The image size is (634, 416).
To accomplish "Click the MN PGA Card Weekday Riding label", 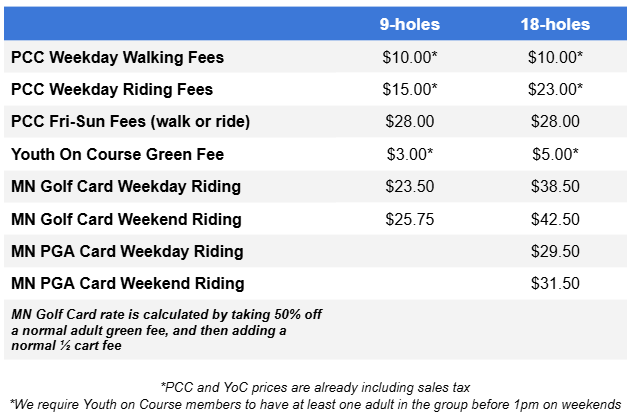I will pos(127,251).
